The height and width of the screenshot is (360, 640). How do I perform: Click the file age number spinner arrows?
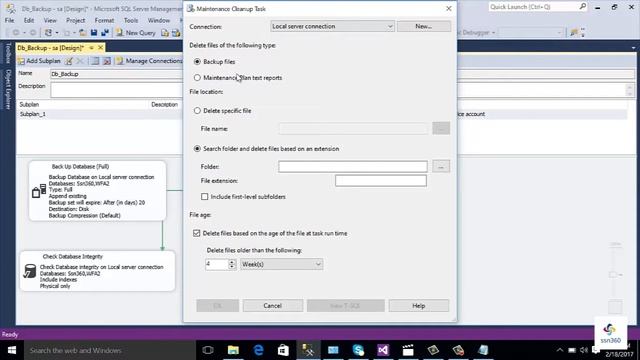pos(232,264)
